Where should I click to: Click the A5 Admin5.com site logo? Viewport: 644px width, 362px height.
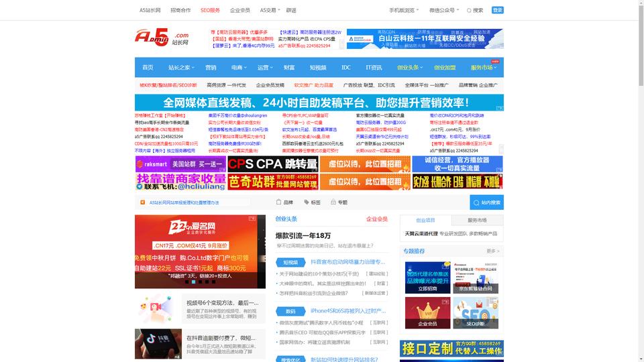(x=162, y=38)
